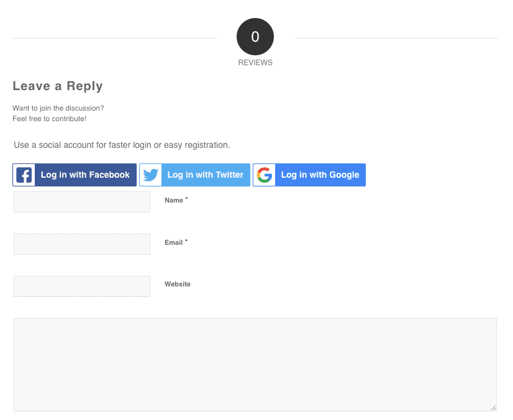This screenshot has width=513, height=420.
Task: Click the 'Feel free to contribute!' text
Action: pos(50,119)
